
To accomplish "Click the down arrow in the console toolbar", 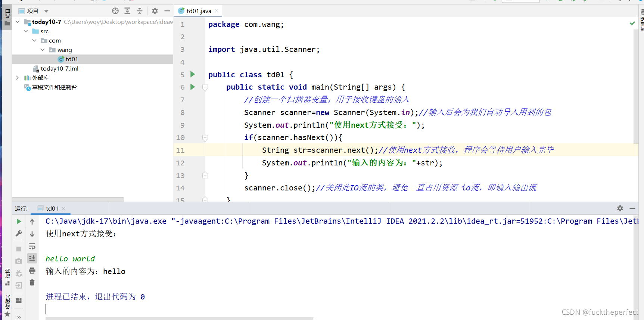I will (32, 234).
